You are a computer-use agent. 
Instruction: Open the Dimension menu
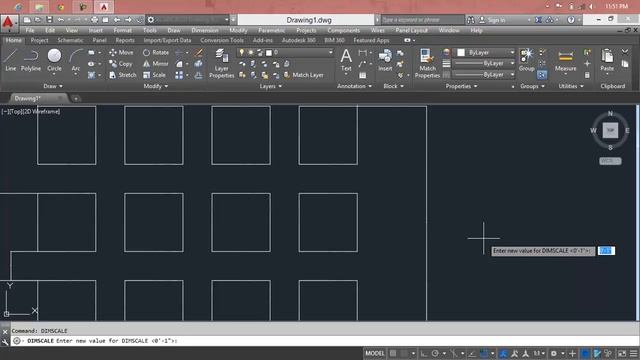point(205,30)
